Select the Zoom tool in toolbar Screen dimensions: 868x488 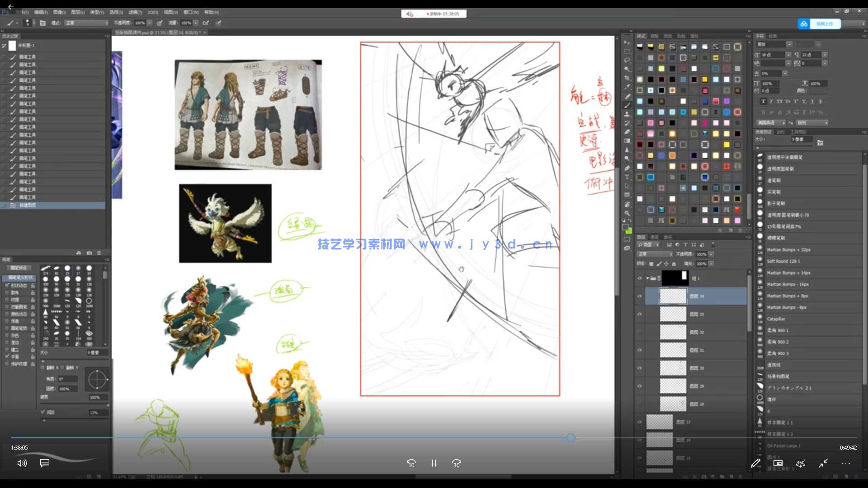point(627,213)
